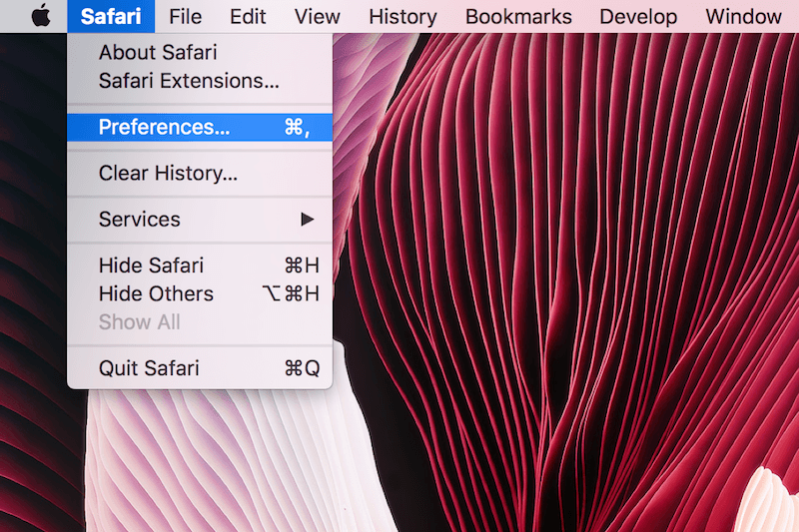The height and width of the screenshot is (532, 799).
Task: Open the Bookmarks menu
Action: click(x=518, y=17)
